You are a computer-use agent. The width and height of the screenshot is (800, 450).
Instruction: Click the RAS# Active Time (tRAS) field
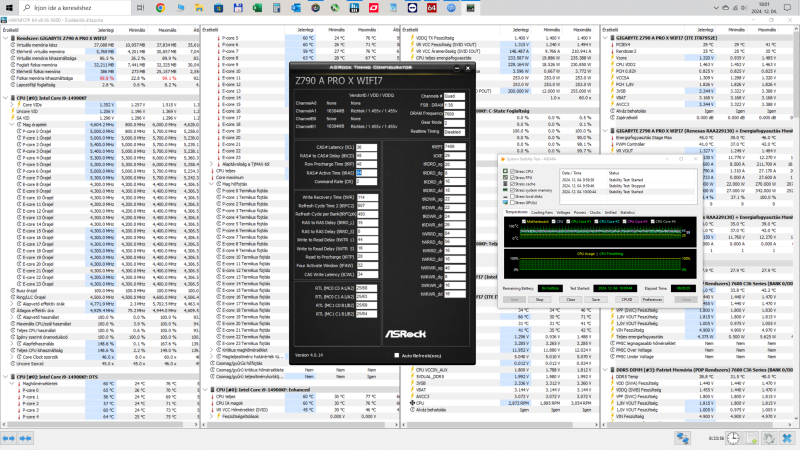point(366,173)
